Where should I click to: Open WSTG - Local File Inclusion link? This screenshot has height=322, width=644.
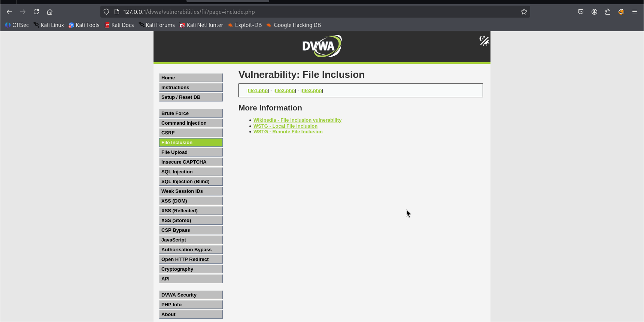pos(285,126)
